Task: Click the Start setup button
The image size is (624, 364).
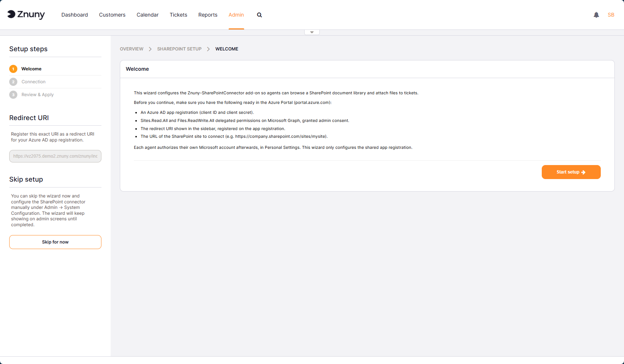Action: point(571,172)
